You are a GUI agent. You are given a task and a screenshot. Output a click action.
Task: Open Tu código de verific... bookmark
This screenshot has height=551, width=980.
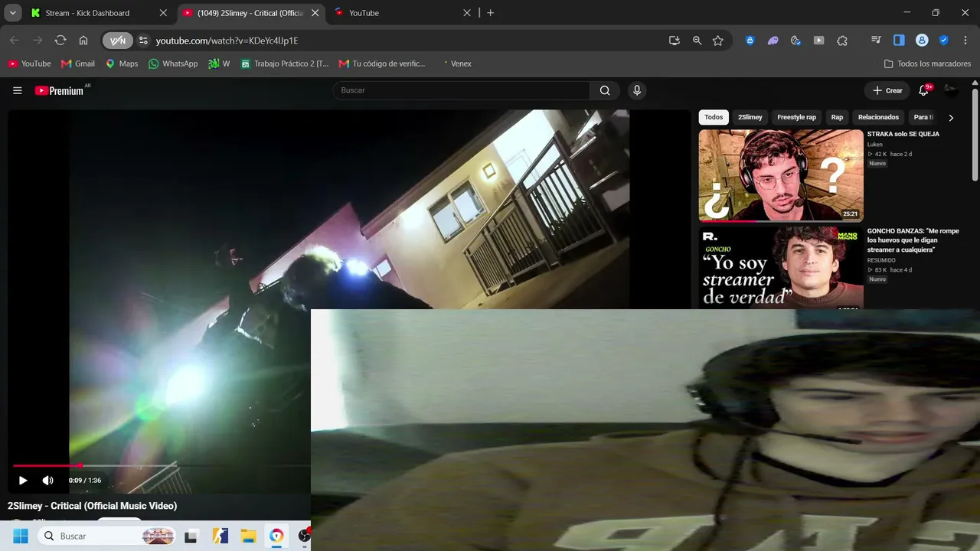381,64
